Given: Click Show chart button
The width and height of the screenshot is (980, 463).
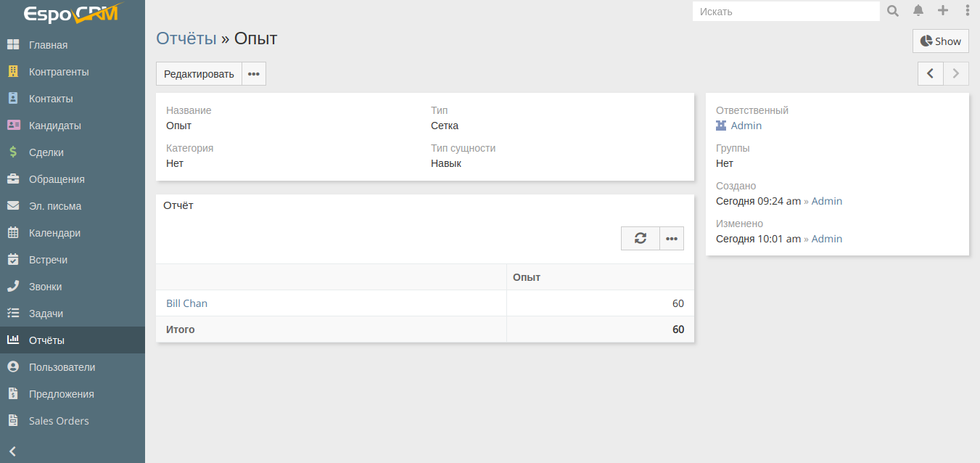Looking at the screenshot, I should pyautogui.click(x=940, y=41).
